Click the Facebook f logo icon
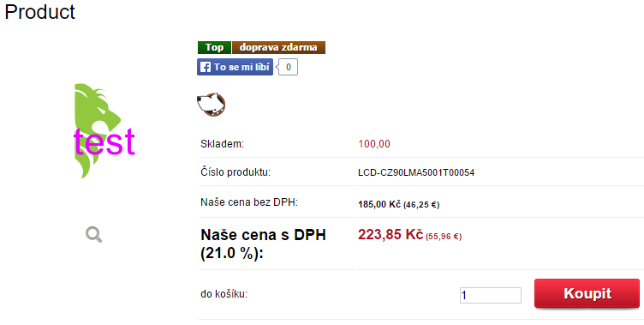The height and width of the screenshot is (325, 644). click(x=206, y=67)
